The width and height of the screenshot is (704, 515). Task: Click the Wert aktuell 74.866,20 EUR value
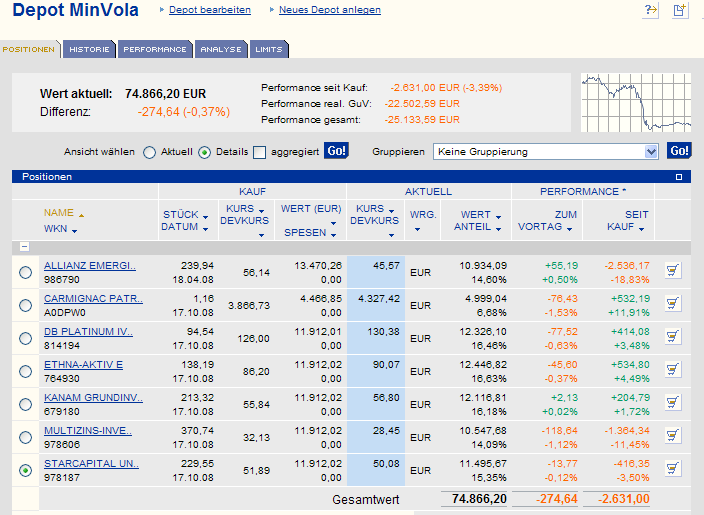165,94
